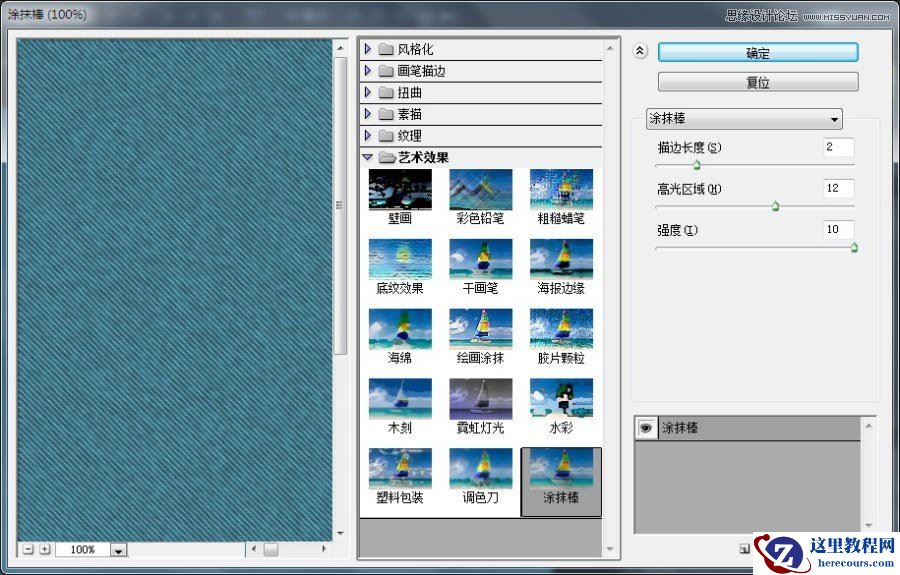Screen dimensions: 900x575
Task: Click the 高光区域 slider handle
Action: pyautogui.click(x=775, y=206)
